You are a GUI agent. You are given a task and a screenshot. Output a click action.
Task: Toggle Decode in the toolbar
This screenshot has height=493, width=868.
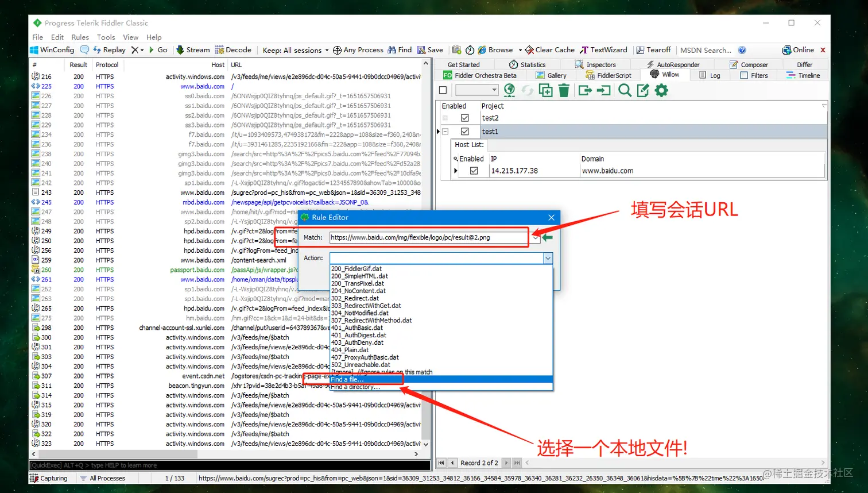[x=233, y=50]
